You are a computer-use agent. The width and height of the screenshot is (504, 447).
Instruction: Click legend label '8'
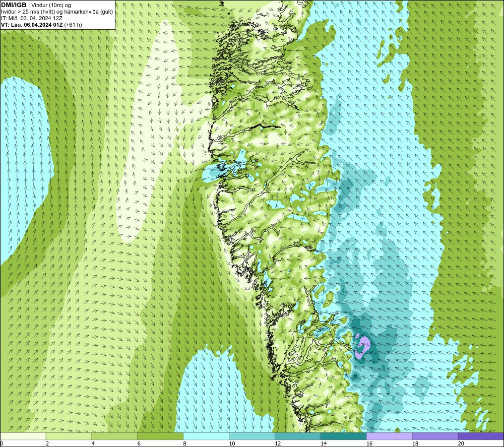pos(185,443)
